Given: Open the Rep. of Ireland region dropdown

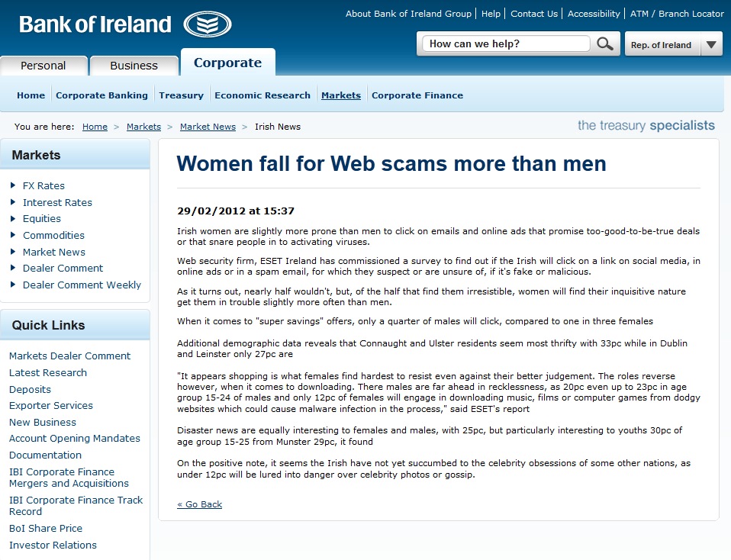Looking at the screenshot, I should [711, 45].
